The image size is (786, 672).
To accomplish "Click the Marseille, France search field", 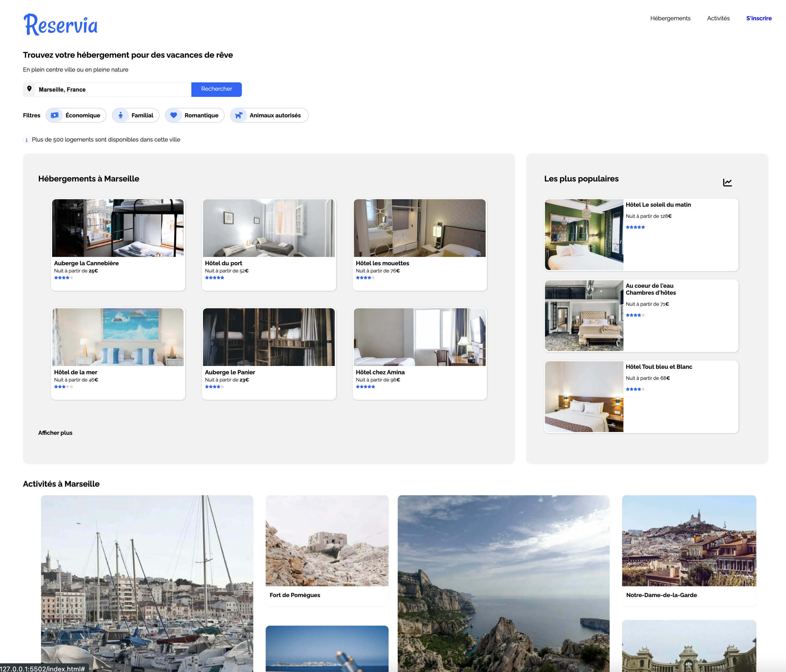I will (113, 90).
